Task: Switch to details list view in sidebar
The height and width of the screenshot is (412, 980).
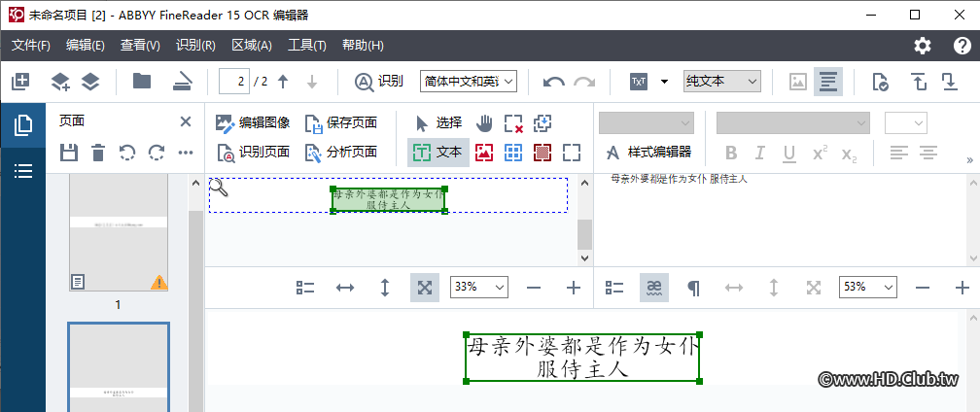Action: [x=23, y=170]
